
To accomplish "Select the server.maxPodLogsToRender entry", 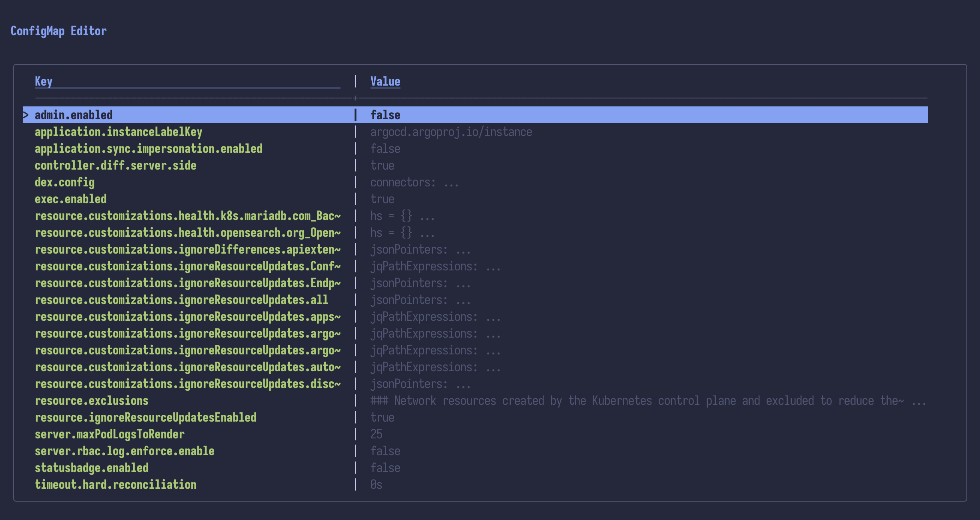I will (110, 434).
